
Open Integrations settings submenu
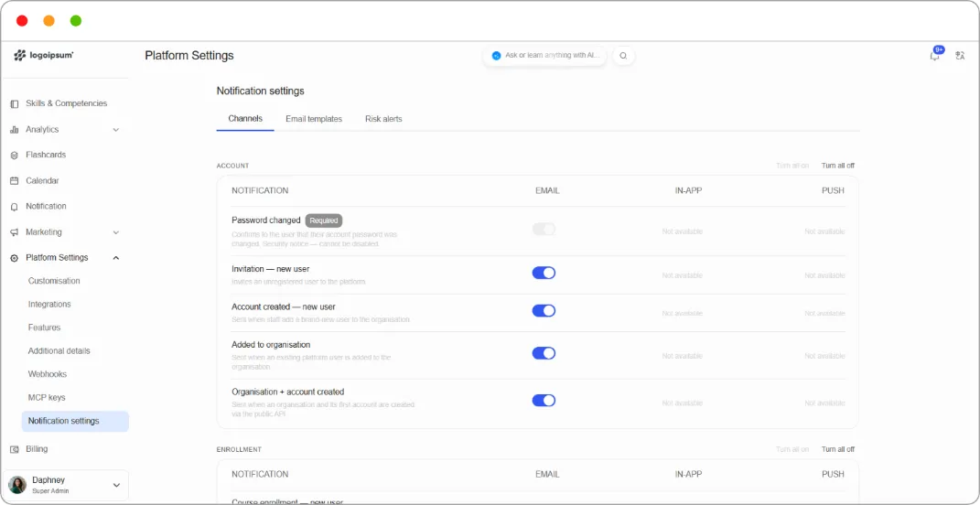pos(49,305)
